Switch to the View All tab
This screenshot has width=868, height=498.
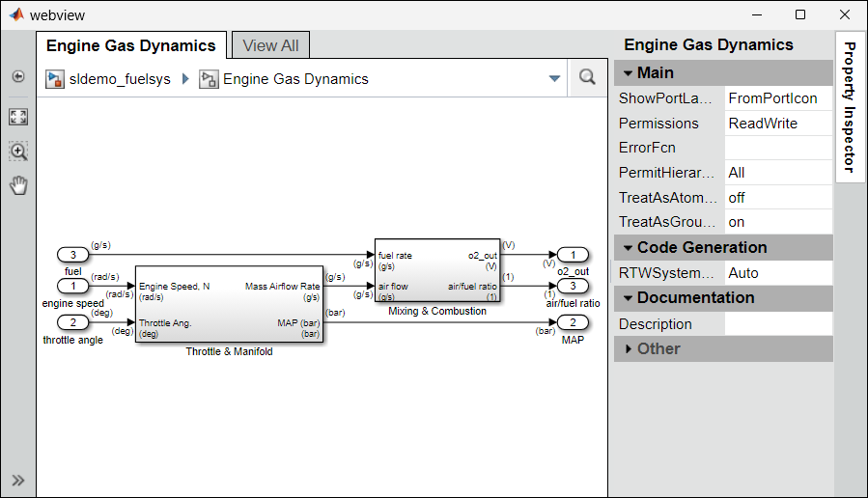[x=270, y=45]
